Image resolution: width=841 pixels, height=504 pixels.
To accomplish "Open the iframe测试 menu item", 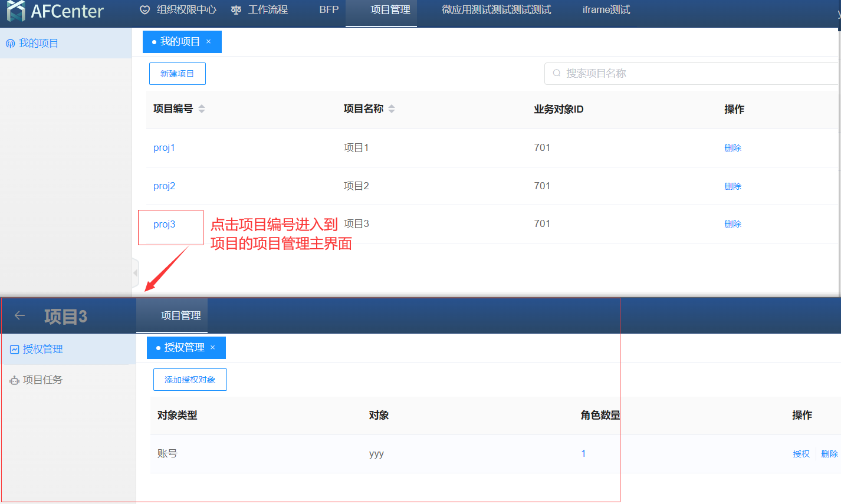I will click(606, 10).
